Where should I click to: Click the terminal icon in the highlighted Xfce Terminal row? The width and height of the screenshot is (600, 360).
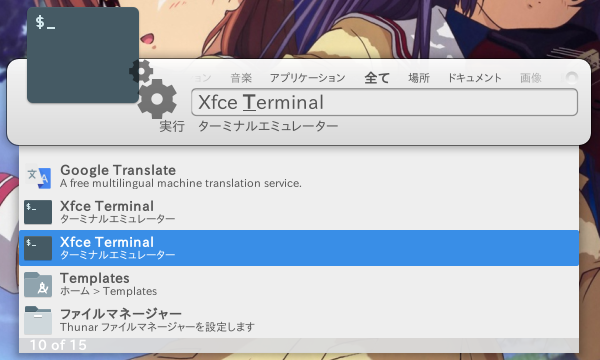click(x=38, y=248)
